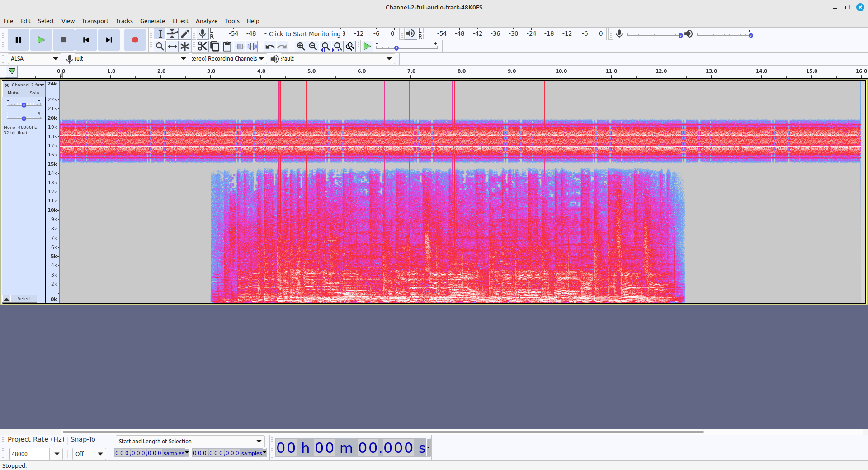This screenshot has height=470, width=868.
Task: Select the Envelope tool
Action: coord(172,34)
